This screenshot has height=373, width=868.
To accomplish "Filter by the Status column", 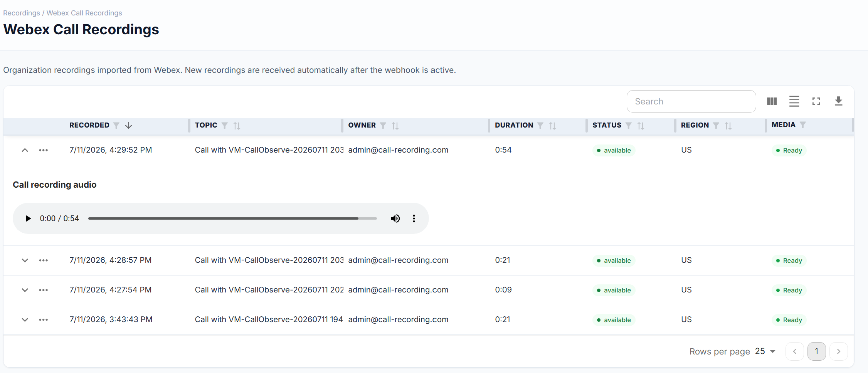I will point(629,126).
